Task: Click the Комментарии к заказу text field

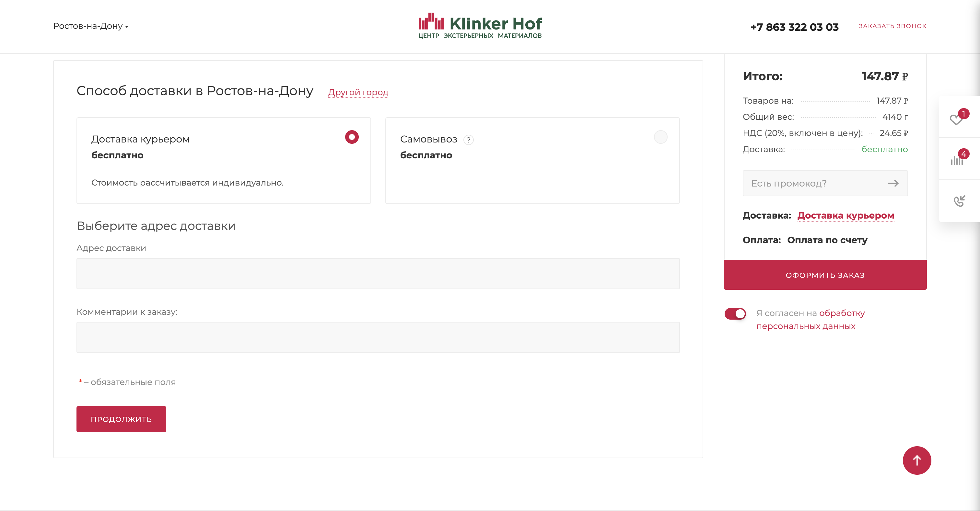Action: point(378,337)
